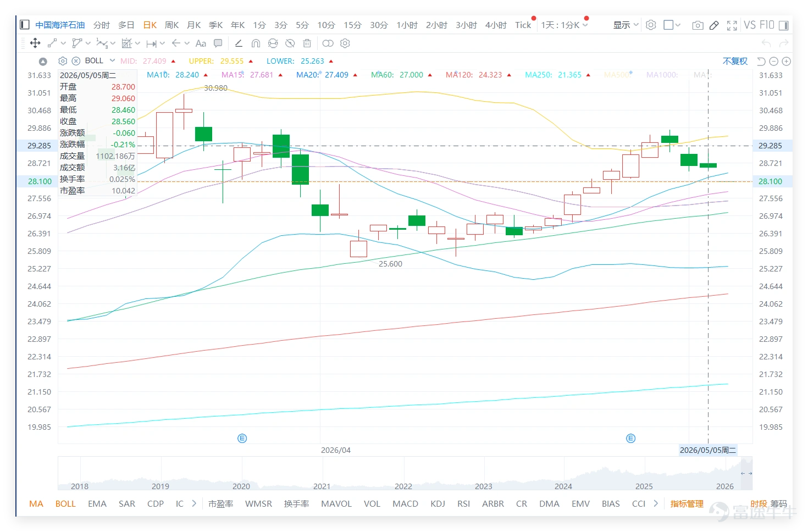Click timeline navigator handle at 2026

point(746,473)
